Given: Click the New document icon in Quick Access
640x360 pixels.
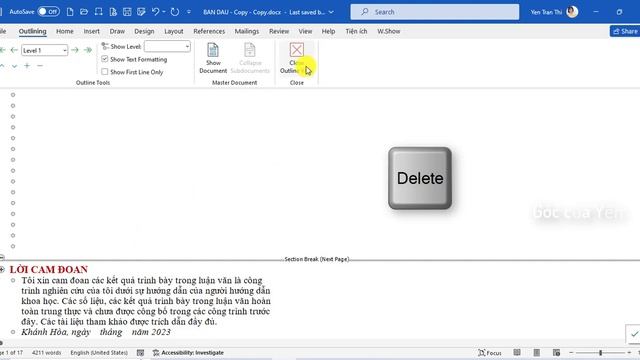Looking at the screenshot, I should point(70,12).
